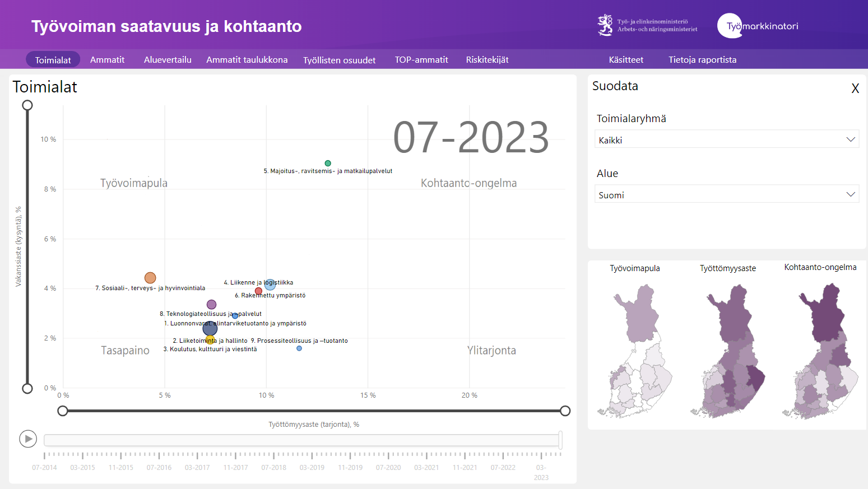Image resolution: width=868 pixels, height=489 pixels.
Task: Go to the TOP-ammatit tab
Action: [x=421, y=60]
